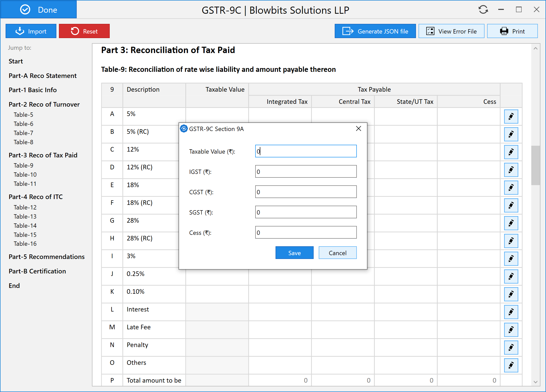The width and height of the screenshot is (546, 392).
Task: Close the GSTR-9C Section 9A dialog
Action: click(x=358, y=129)
